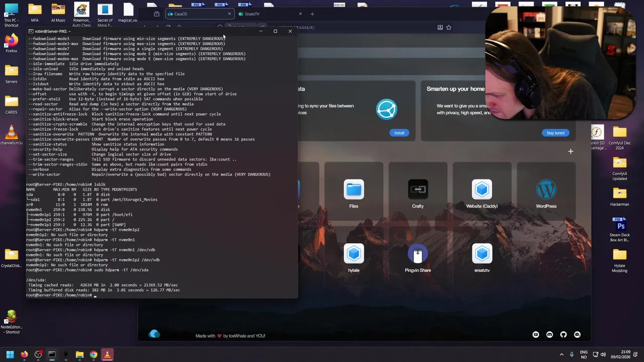Launch Firefox from the desktop shortcut
The height and width of the screenshot is (362, 644).
coord(11,44)
